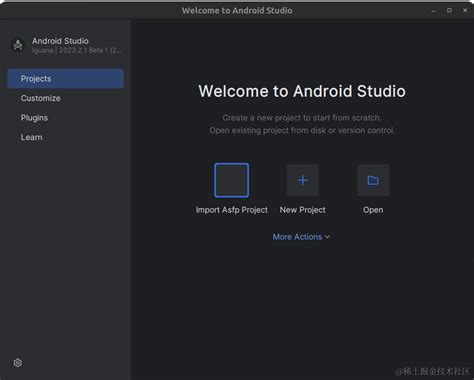Click the Import Asfp Project icon button
The width and height of the screenshot is (474, 380).
pos(231,180)
